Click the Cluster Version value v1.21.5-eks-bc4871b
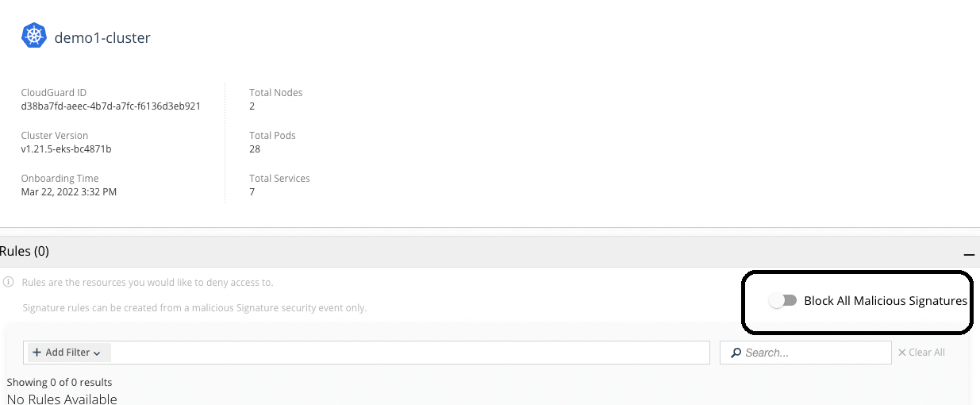Screen dimensions: 980x405 point(66,148)
